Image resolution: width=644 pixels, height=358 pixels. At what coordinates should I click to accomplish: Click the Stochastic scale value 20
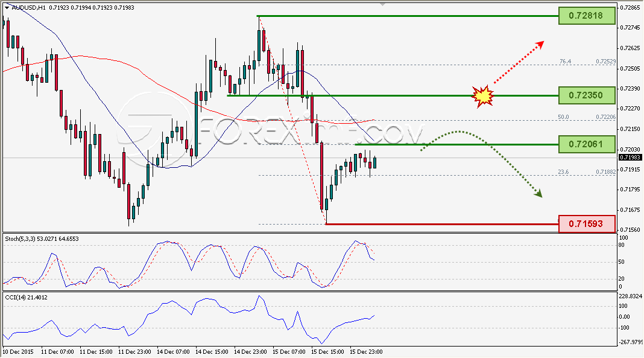tap(622, 279)
